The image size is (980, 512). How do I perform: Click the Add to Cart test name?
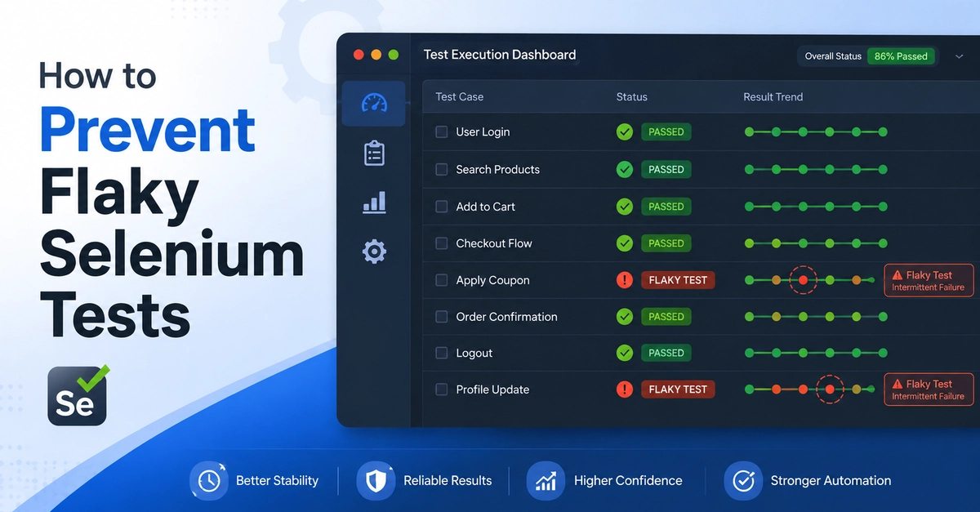pos(485,207)
